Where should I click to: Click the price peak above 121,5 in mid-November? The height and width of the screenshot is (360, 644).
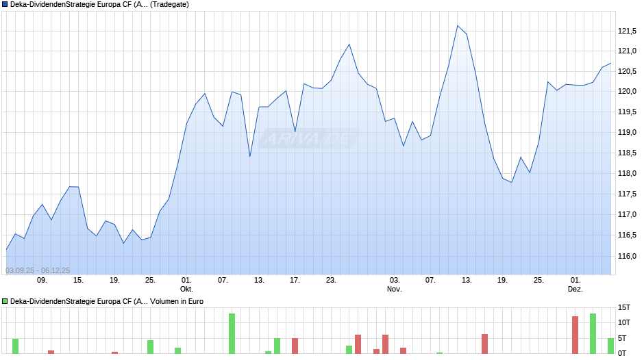[x=458, y=25]
